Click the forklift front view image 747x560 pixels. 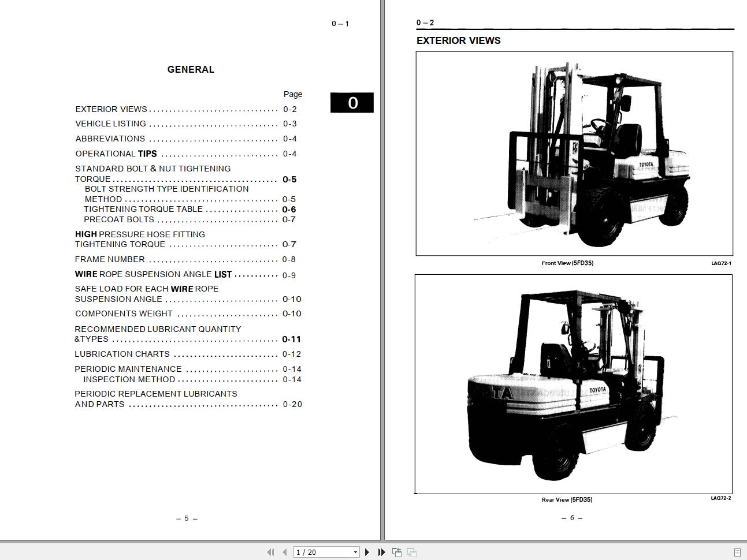(574, 154)
